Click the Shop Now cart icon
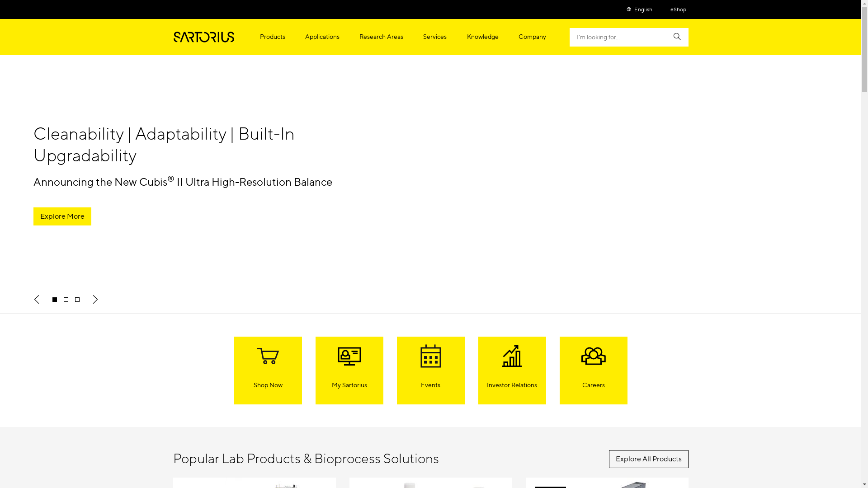The height and width of the screenshot is (488, 868). (x=268, y=356)
